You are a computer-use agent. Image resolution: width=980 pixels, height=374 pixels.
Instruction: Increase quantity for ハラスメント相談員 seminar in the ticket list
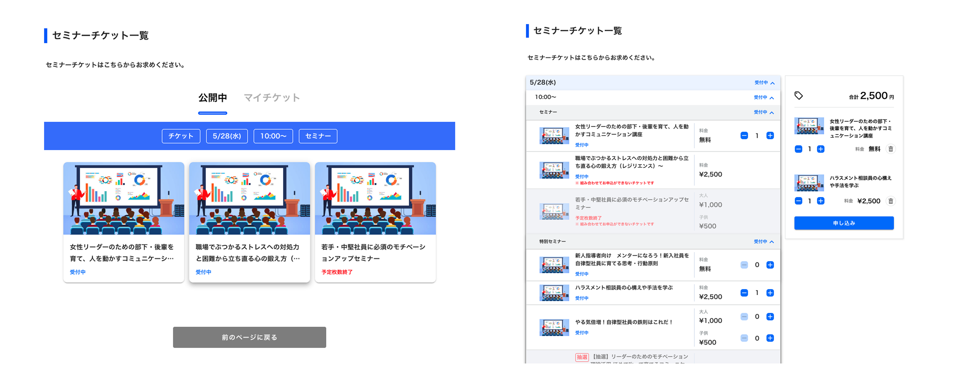770,293
